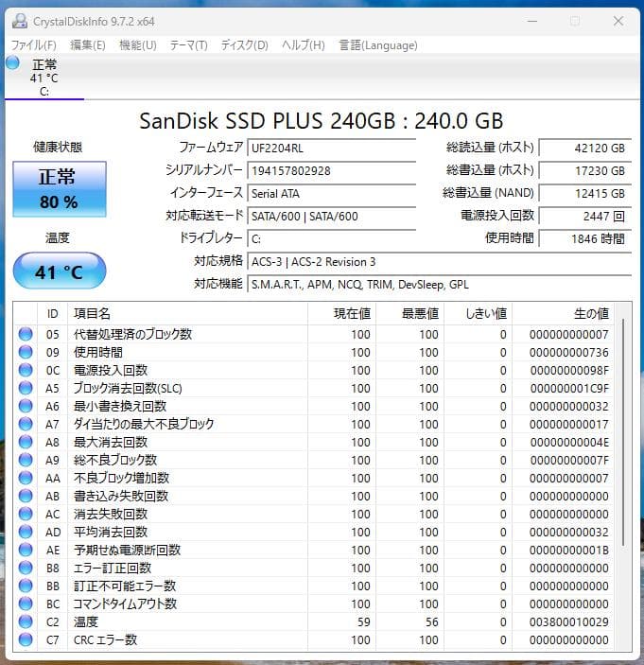This screenshot has width=644, height=665.
Task: Click the status orb for row C2 温度
Action: tap(26, 621)
